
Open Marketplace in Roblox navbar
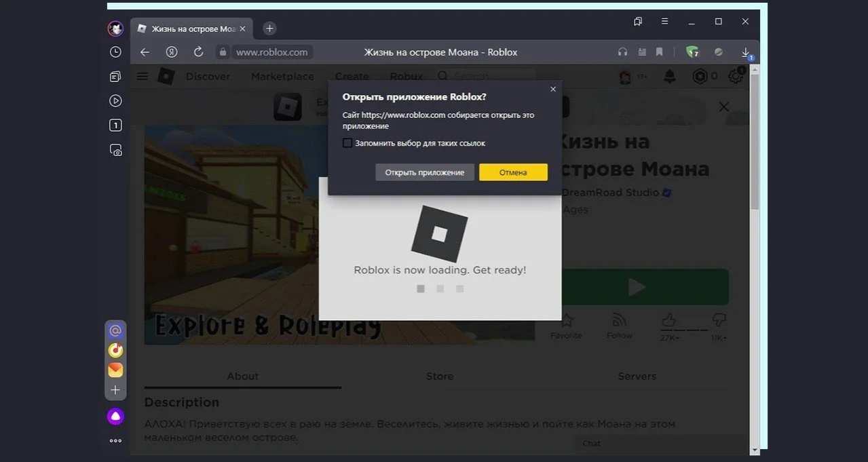tap(282, 77)
